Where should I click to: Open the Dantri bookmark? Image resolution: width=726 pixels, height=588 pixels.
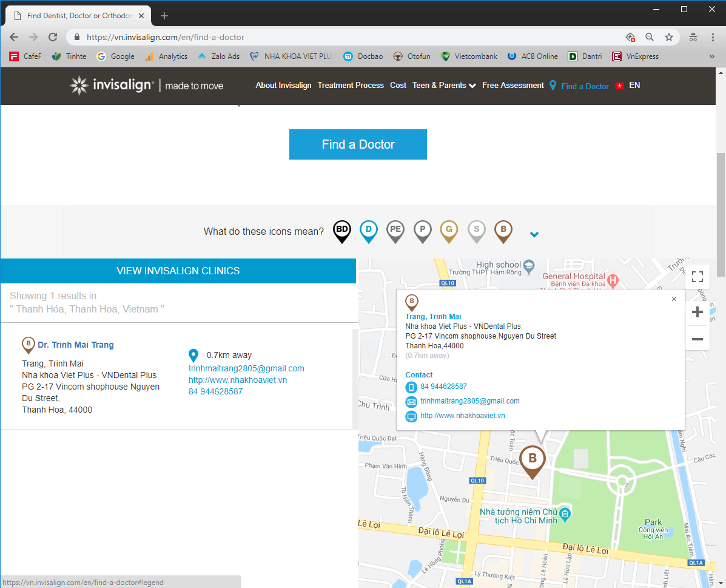tap(585, 56)
